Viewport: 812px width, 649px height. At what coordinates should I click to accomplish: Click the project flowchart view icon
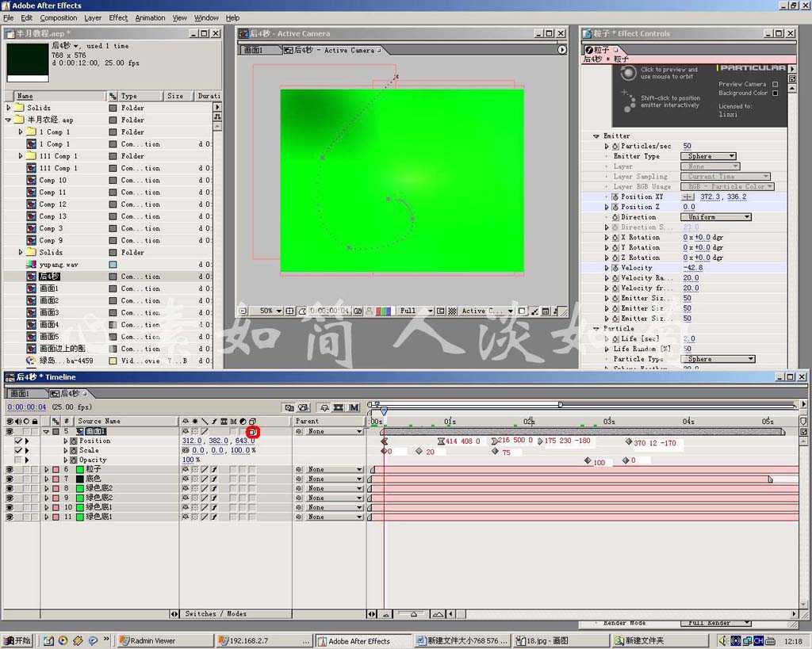[218, 117]
